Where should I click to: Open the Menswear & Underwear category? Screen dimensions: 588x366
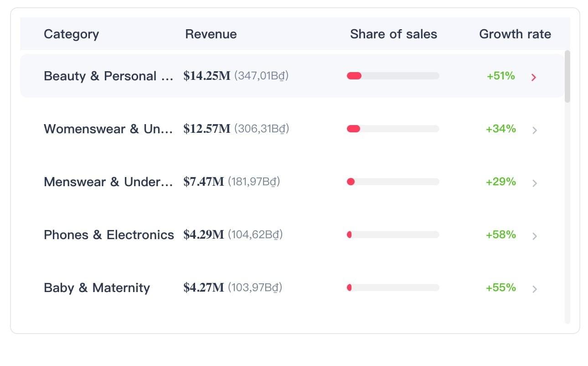click(108, 182)
